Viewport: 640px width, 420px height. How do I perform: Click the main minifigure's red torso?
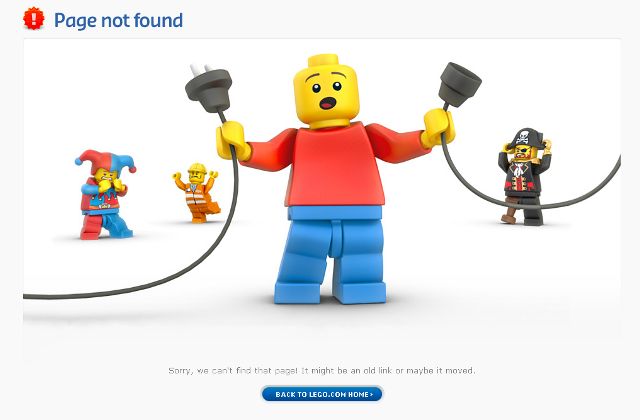pos(336,167)
